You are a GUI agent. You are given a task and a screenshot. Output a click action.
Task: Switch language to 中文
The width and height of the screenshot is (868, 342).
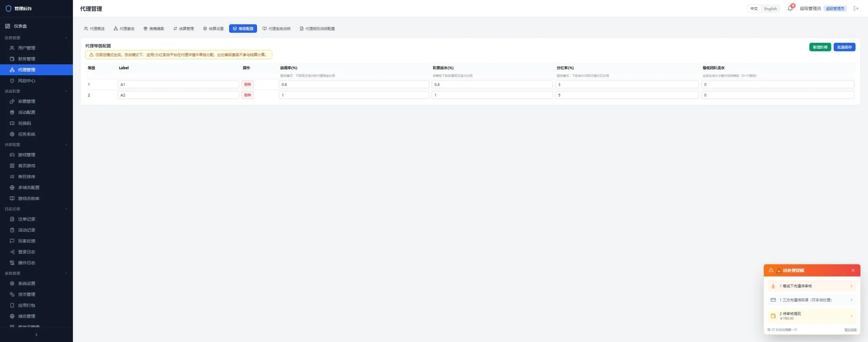754,9
